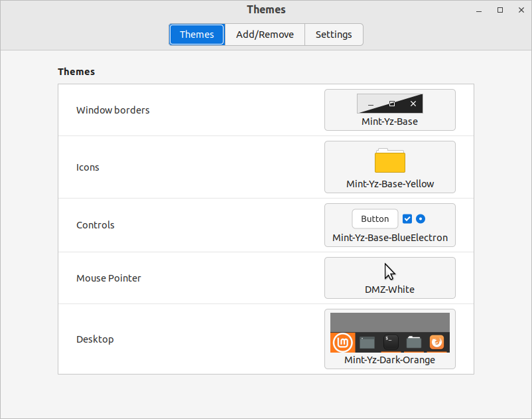Open the Mint-Yz-Dark-Orange desktop theme chooser
The image size is (532, 419).
tap(390, 339)
